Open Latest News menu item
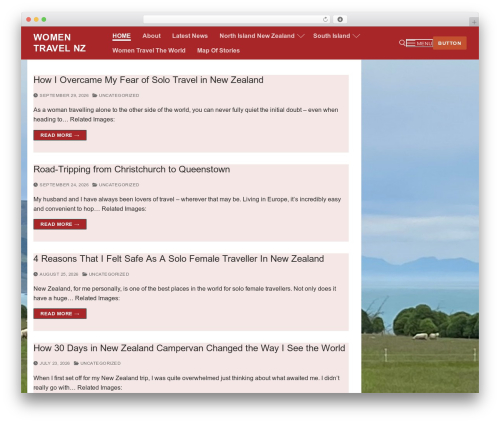Image resolution: width=500 pixels, height=423 pixels. (190, 36)
